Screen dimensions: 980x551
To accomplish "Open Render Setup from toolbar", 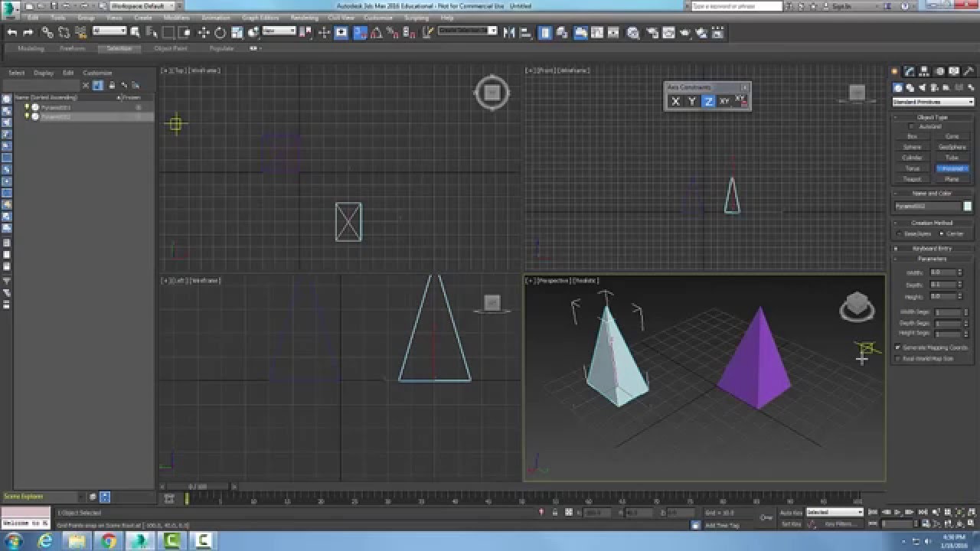I will point(652,32).
